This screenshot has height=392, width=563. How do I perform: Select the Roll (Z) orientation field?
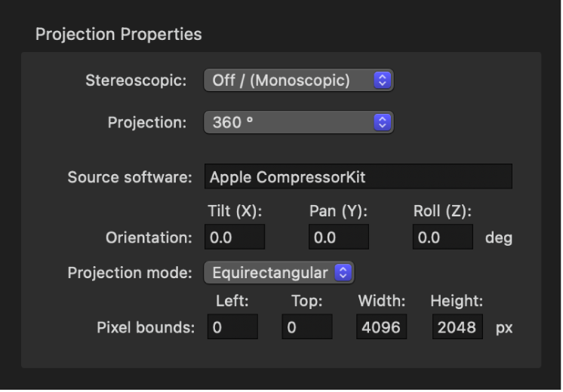click(x=442, y=237)
